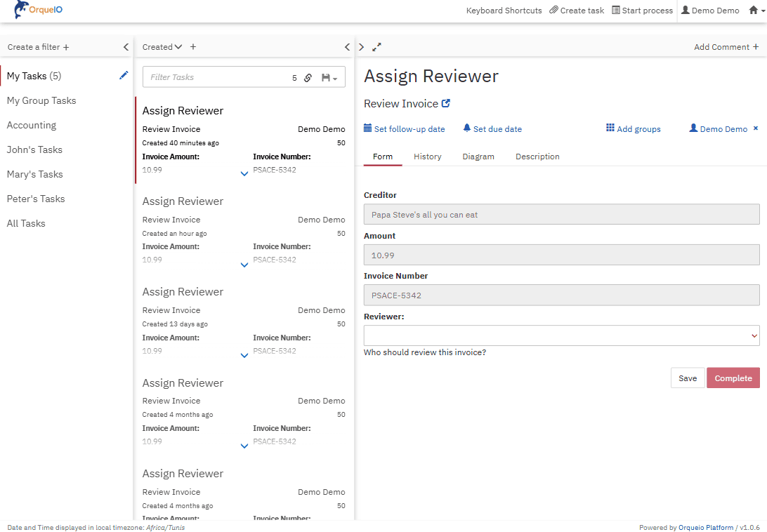The height and width of the screenshot is (532, 767).
Task: Click the Start process list icon
Action: click(616, 11)
